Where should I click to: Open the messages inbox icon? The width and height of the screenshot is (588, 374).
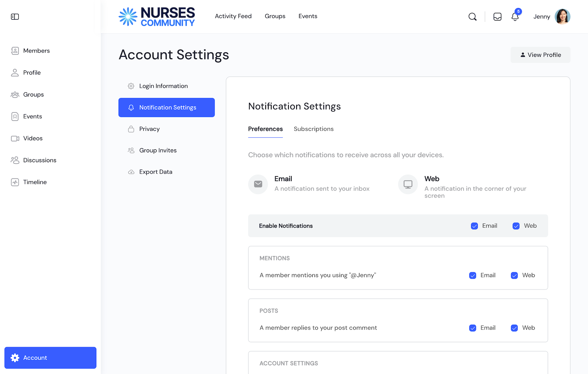click(x=497, y=17)
